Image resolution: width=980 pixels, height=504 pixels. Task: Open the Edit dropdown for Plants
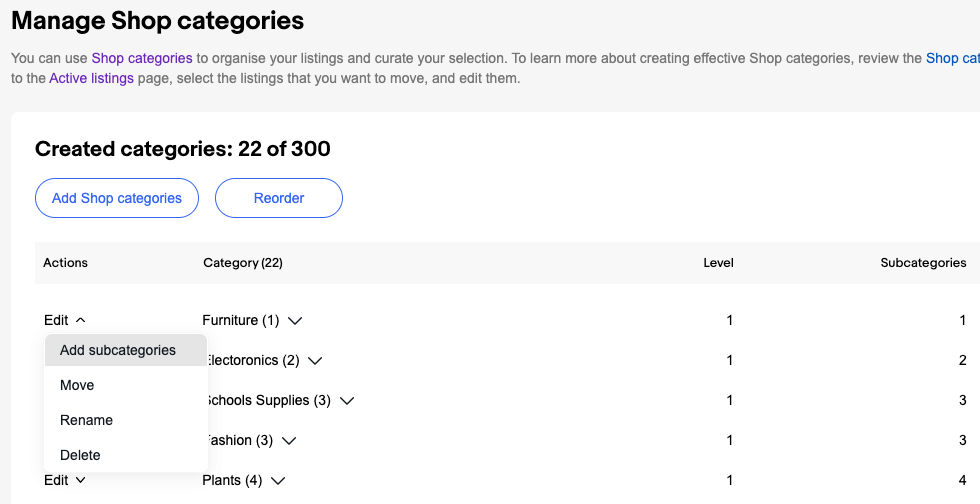(x=64, y=480)
